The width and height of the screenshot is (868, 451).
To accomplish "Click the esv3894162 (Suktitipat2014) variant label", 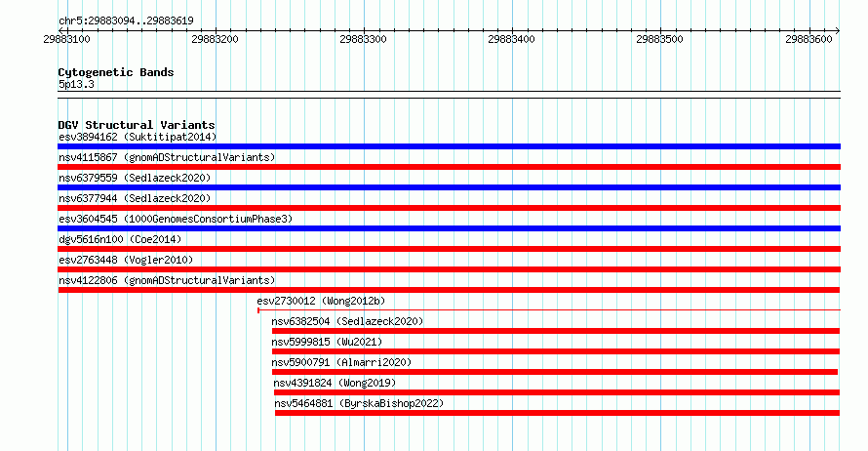I will pyautogui.click(x=138, y=137).
